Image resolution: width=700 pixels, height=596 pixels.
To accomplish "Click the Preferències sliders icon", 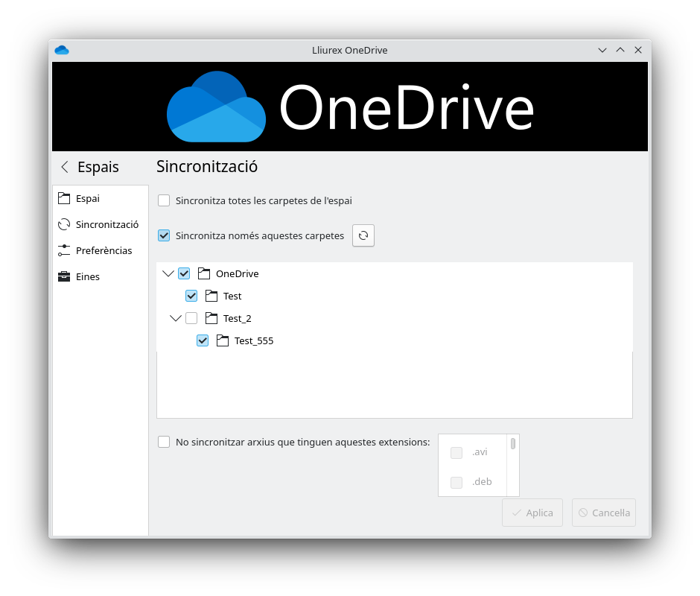I will point(64,250).
